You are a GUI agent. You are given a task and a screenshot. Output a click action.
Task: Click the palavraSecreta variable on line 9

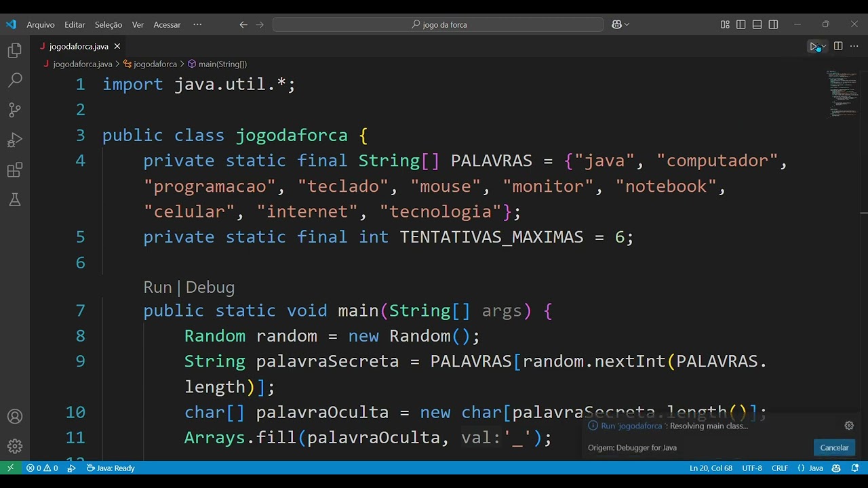coord(328,361)
